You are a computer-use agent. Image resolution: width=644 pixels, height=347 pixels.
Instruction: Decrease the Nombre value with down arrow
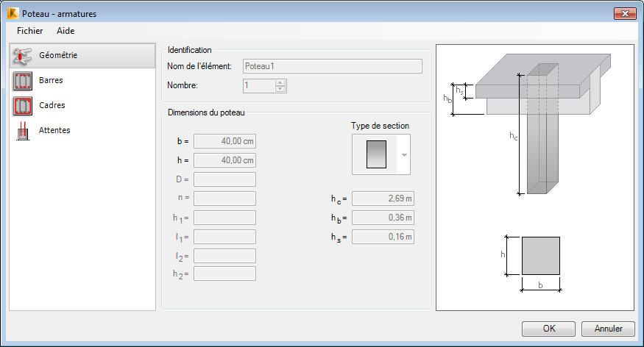(280, 89)
